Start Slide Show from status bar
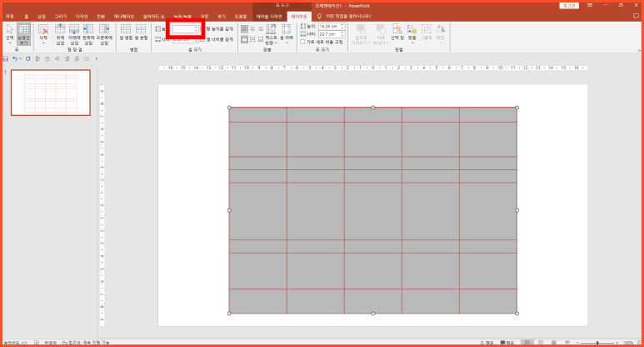644x347 pixels. pos(567,343)
